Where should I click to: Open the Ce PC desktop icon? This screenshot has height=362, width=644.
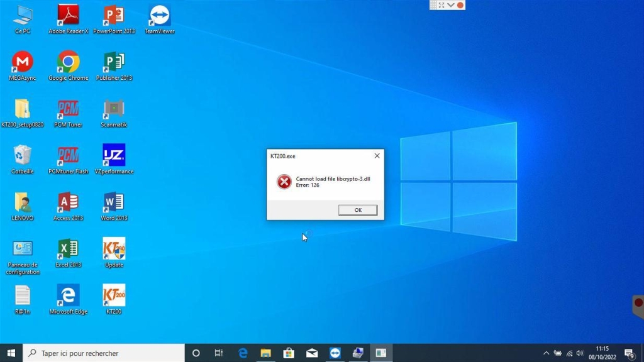(23, 19)
